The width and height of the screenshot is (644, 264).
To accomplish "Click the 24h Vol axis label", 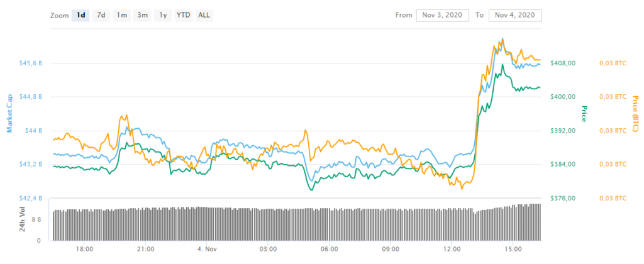I will 23,219.
